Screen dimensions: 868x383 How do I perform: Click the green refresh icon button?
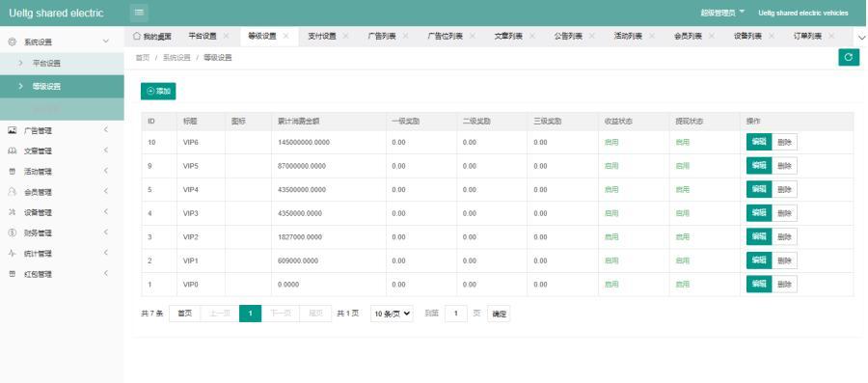(x=849, y=58)
